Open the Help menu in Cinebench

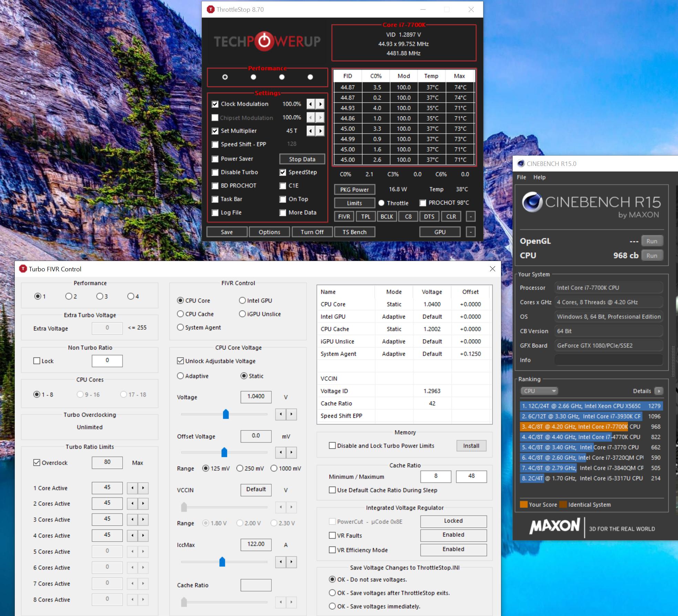(539, 177)
